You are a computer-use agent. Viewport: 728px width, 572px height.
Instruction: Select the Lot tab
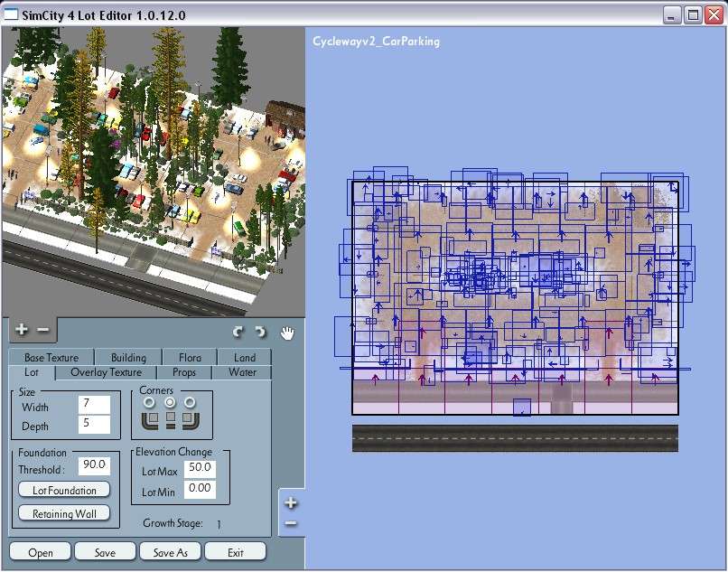point(32,372)
